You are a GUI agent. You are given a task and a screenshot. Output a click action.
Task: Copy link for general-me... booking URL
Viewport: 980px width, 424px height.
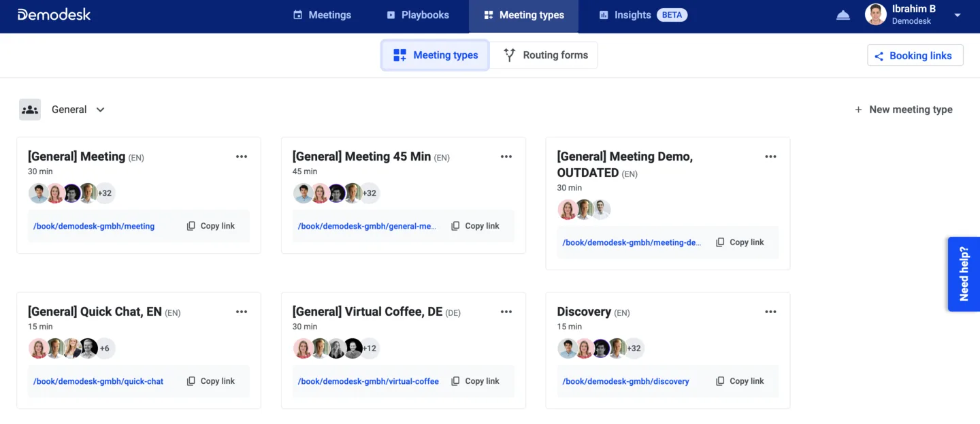point(476,226)
